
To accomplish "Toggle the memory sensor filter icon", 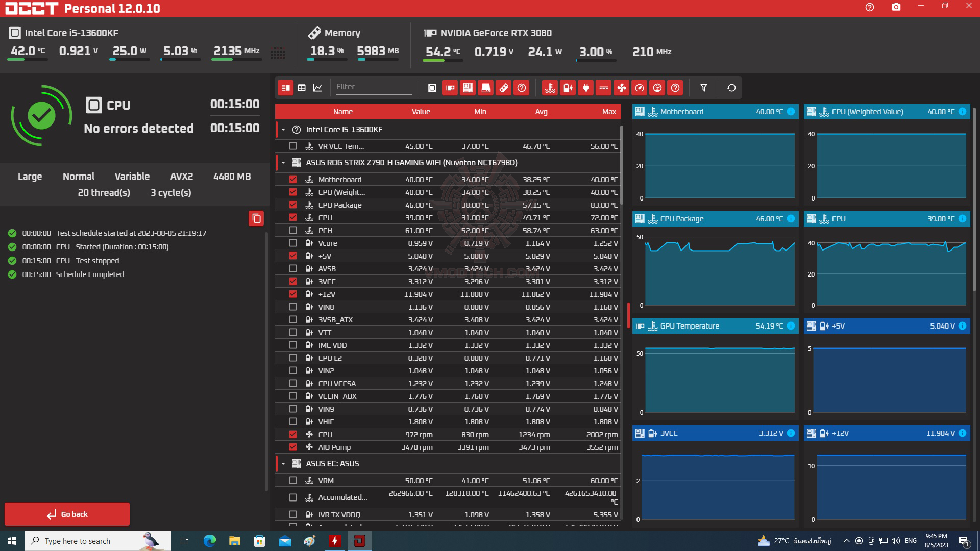I will [503, 88].
